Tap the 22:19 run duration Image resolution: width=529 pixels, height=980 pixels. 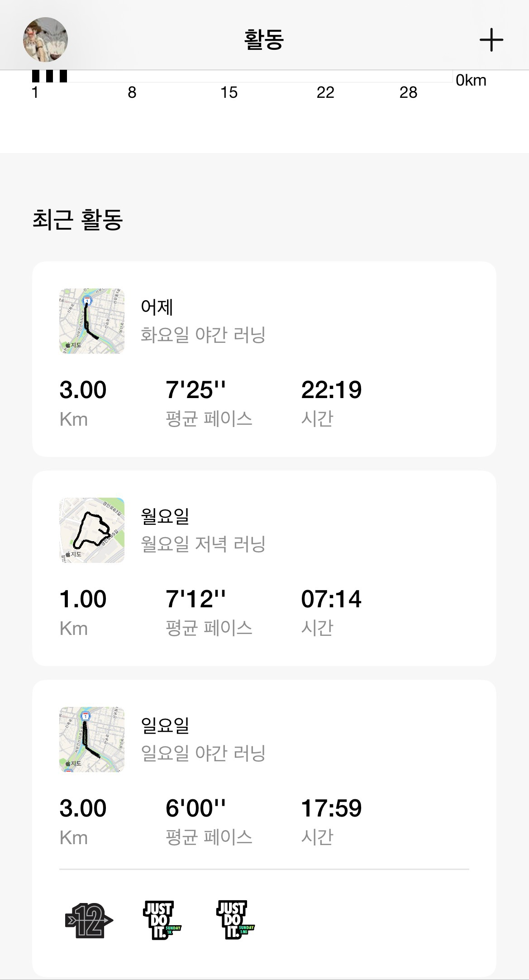tap(331, 390)
